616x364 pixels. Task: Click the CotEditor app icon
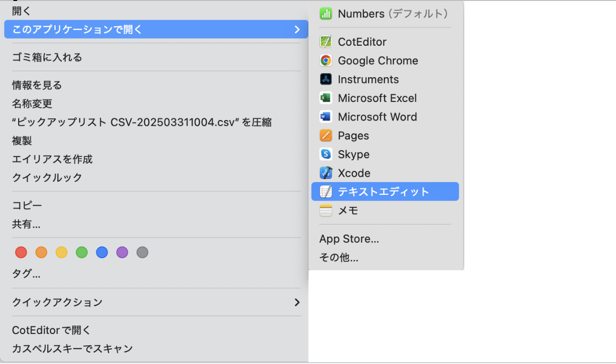point(326,42)
